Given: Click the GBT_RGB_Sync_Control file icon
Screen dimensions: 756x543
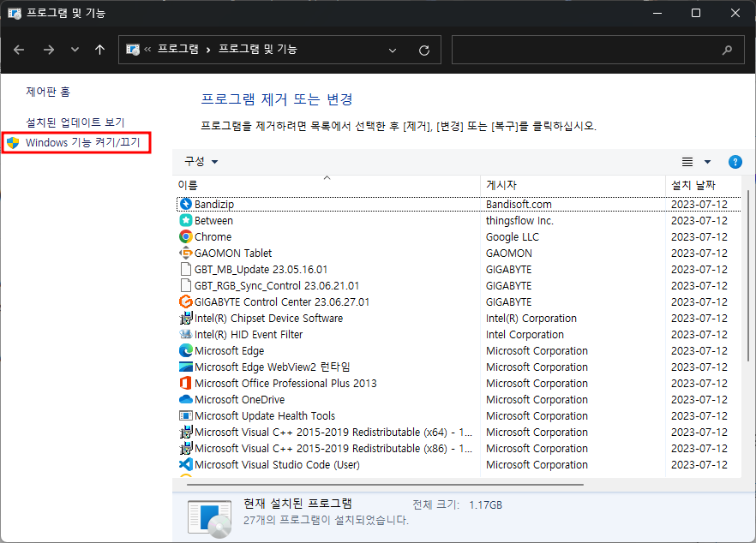Looking at the screenshot, I should [x=186, y=286].
